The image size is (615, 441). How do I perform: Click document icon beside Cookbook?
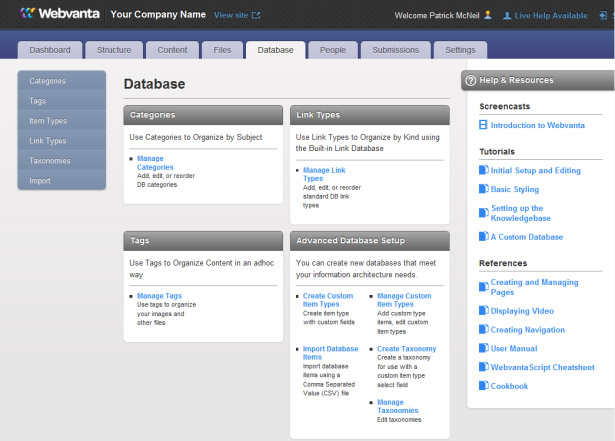coord(484,385)
